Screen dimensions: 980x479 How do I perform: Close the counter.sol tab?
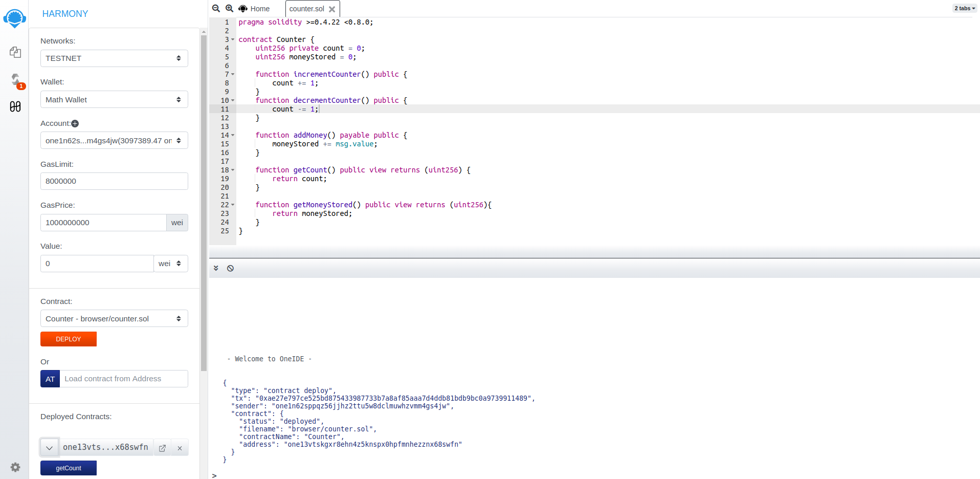tap(332, 9)
